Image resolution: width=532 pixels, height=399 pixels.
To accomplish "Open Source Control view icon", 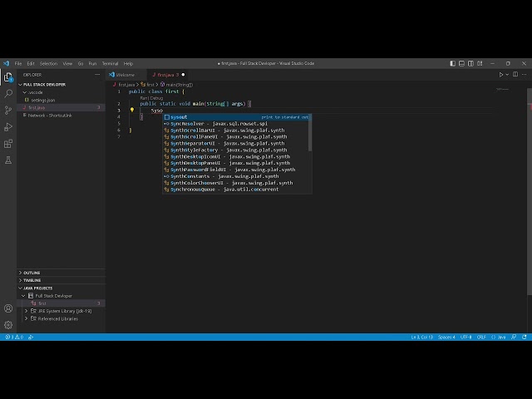I will coord(8,110).
